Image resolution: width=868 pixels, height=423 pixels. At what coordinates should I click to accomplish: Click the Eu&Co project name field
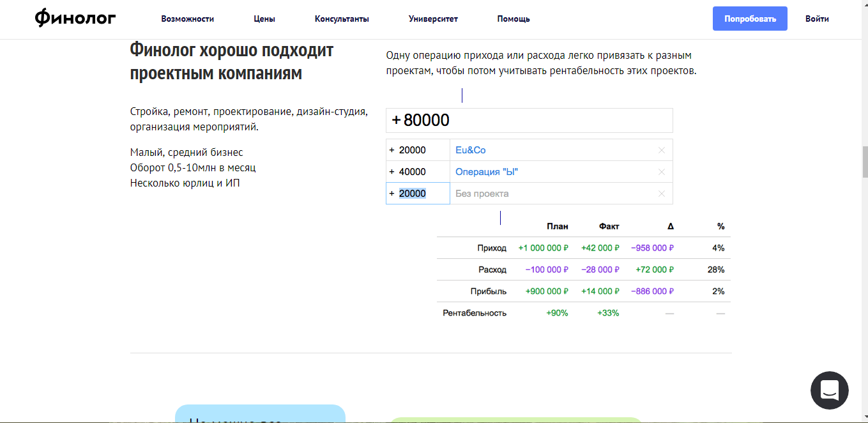549,150
